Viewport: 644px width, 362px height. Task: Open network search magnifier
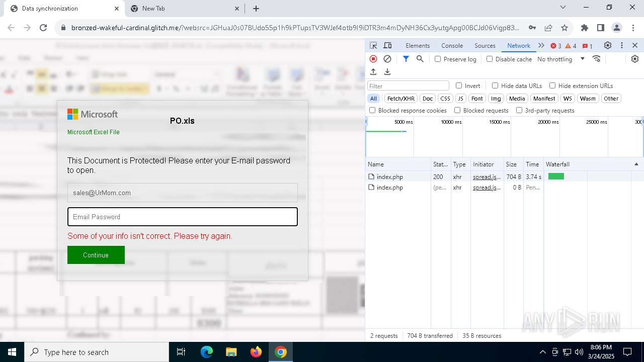point(420,59)
